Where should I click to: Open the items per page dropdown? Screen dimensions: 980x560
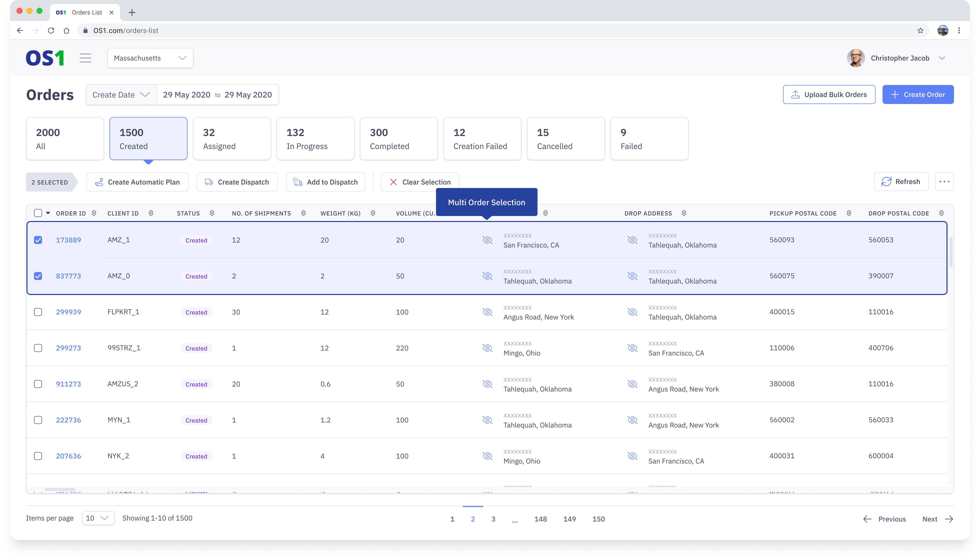[98, 518]
